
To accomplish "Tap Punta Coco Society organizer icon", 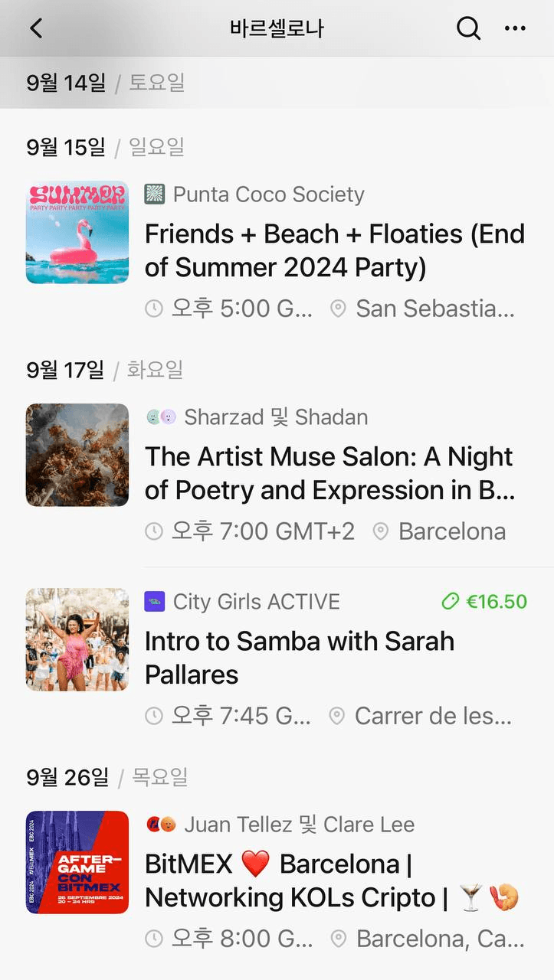I will tap(155, 194).
